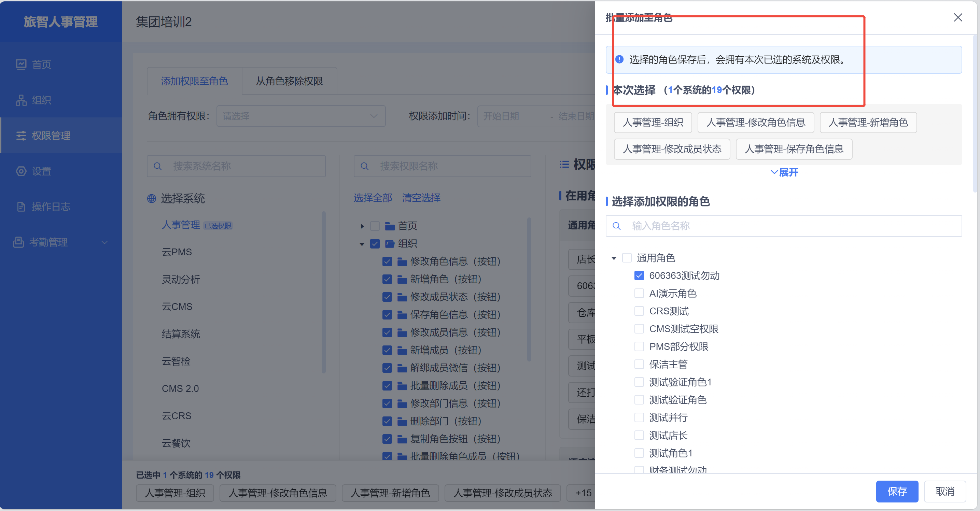Click the search icon in 搜索权限名称 box
Image resolution: width=980 pixels, height=511 pixels.
(x=364, y=166)
